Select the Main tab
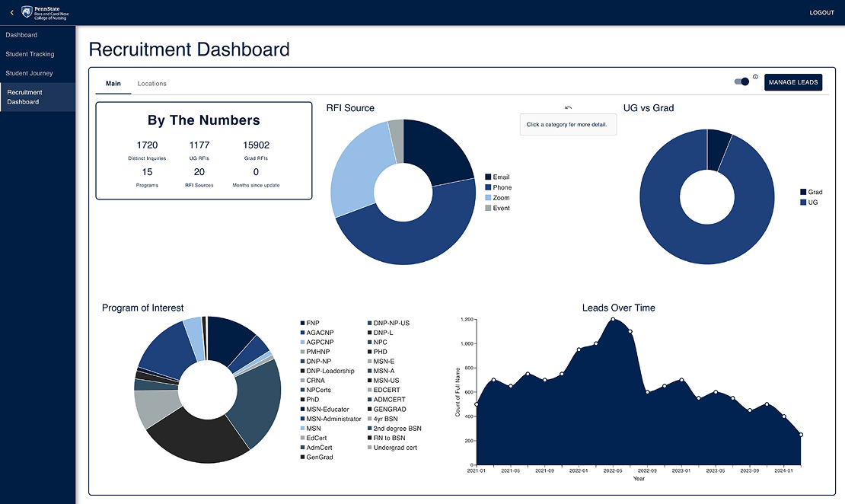845x504 pixels. (x=113, y=84)
